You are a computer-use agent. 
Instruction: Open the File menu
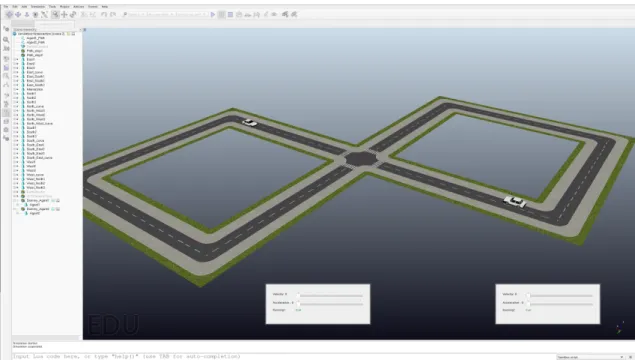click(6, 6)
